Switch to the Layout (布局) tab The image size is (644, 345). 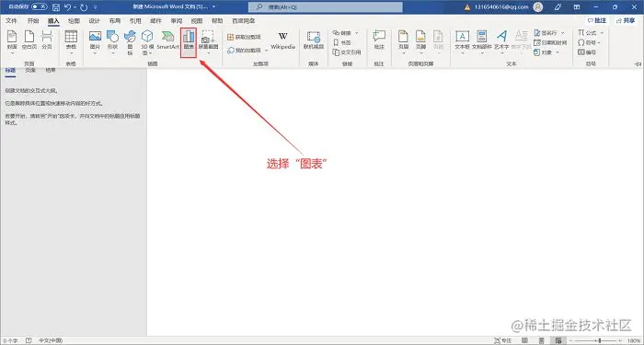coord(115,20)
